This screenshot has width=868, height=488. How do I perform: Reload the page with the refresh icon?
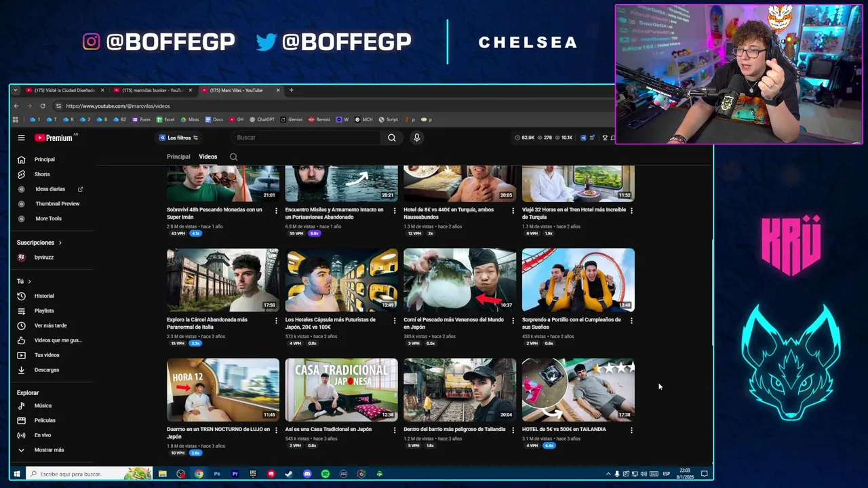click(42, 106)
